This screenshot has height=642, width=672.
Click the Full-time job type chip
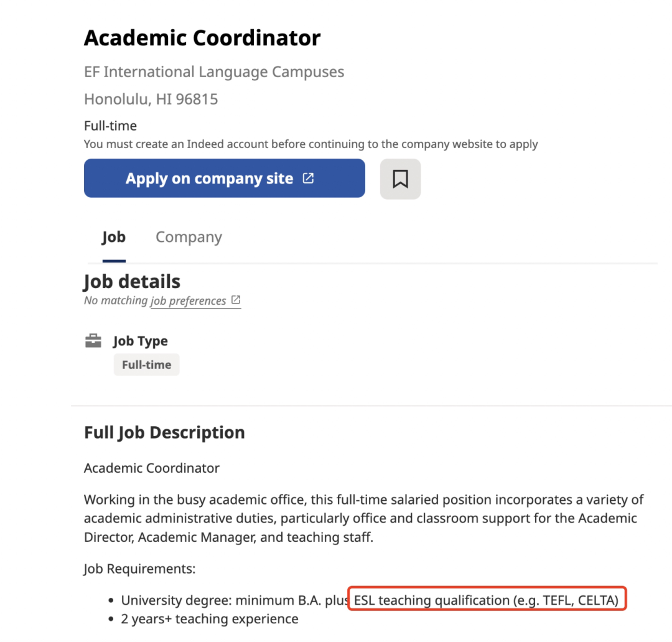(147, 365)
